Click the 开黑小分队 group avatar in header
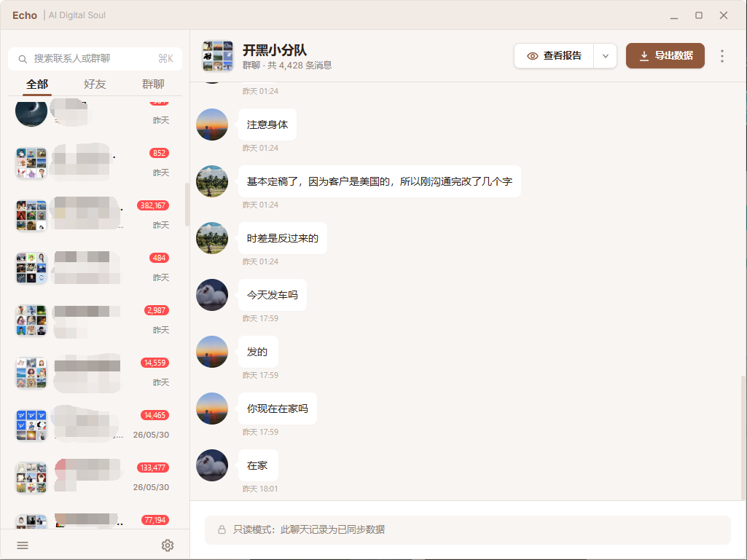 point(218,56)
